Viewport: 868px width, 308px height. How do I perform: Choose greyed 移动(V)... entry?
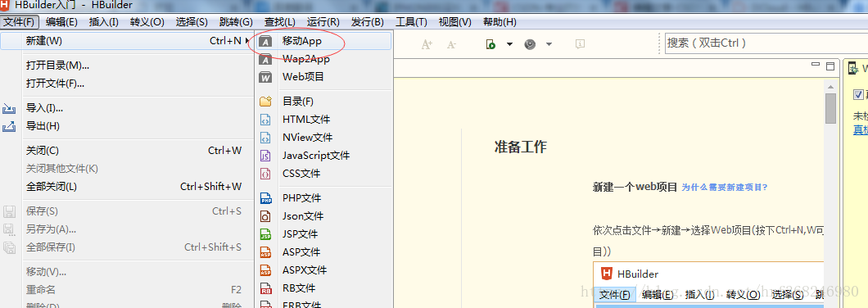pyautogui.click(x=126, y=272)
